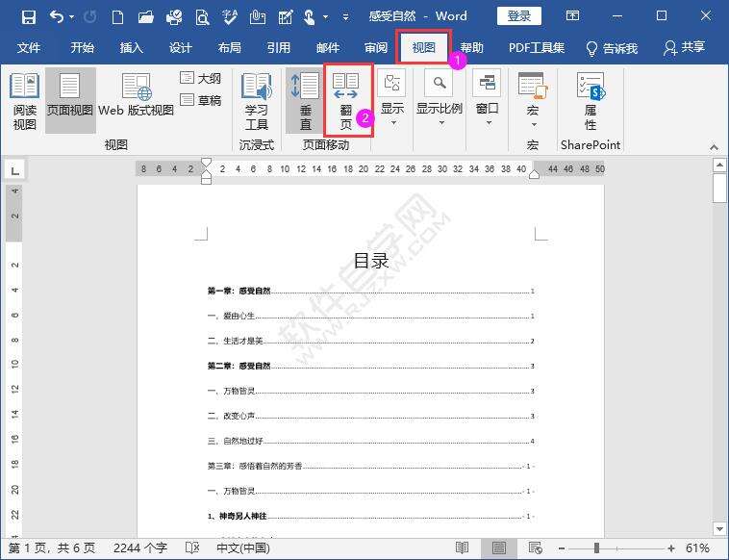The width and height of the screenshot is (729, 560).
Task: Select 翻页 side-to-side page movement
Action: tap(348, 100)
